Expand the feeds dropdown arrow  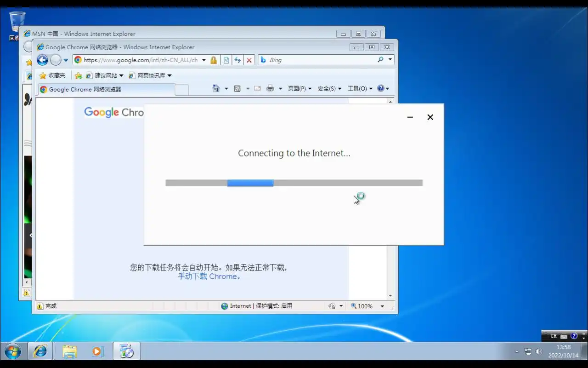pyautogui.click(x=248, y=89)
